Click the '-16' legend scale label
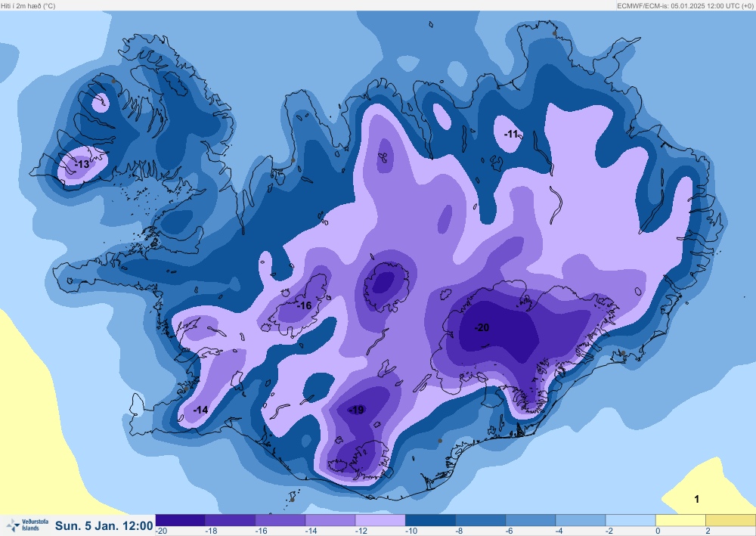Image resolution: width=756 pixels, height=536 pixels. [x=262, y=531]
